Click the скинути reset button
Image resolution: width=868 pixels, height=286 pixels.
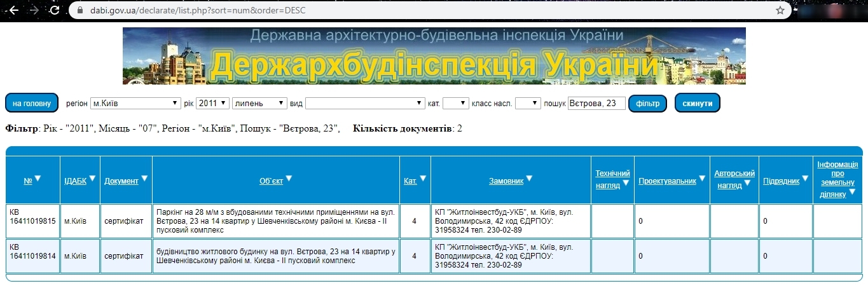(x=697, y=103)
